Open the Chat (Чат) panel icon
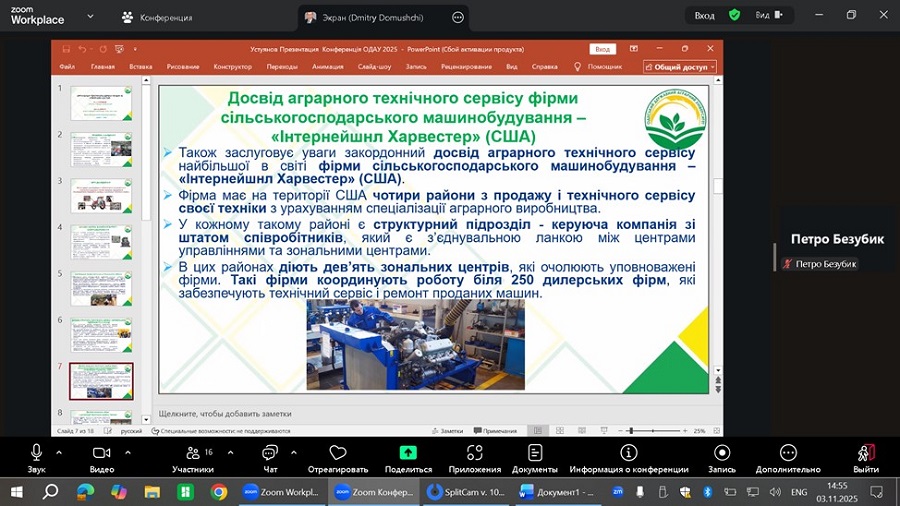Image resolution: width=900 pixels, height=506 pixels. tap(270, 453)
